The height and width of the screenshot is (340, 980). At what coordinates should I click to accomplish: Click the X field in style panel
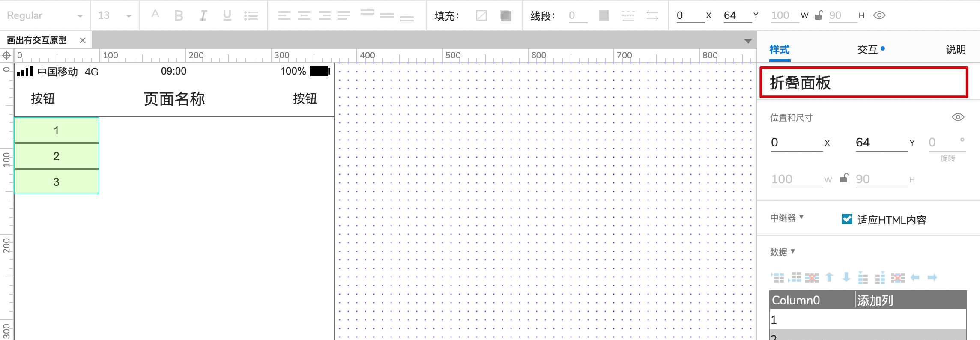[797, 143]
